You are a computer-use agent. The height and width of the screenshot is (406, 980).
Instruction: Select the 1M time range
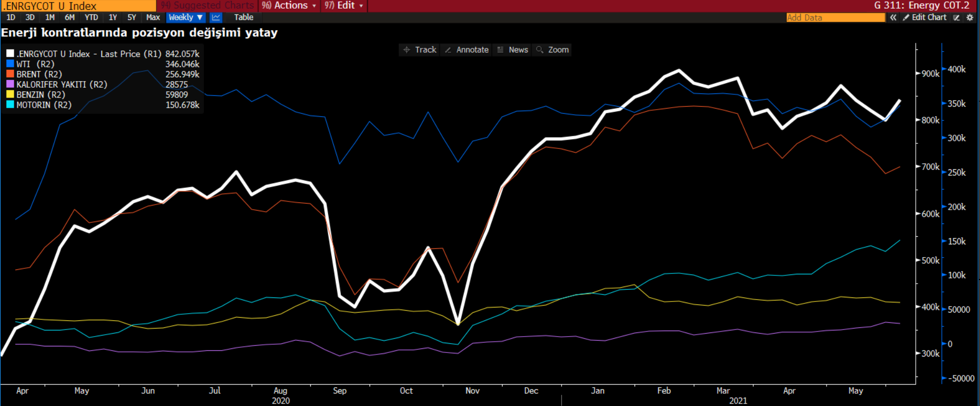[x=50, y=17]
